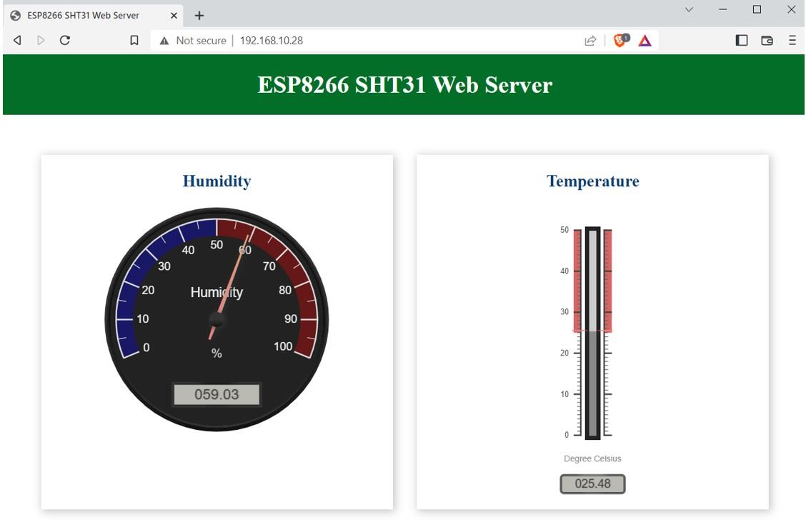Open the share icon in the address bar
Viewport: 806px width, 532px height.
(591, 41)
